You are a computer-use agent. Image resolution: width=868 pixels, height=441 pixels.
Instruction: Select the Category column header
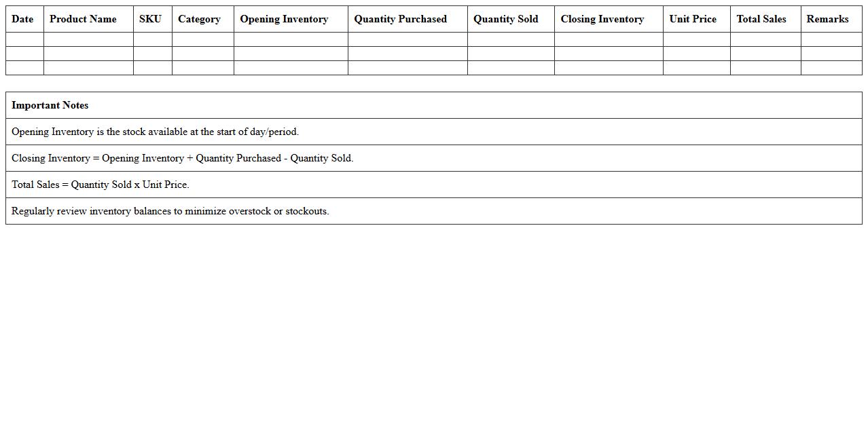pos(199,19)
